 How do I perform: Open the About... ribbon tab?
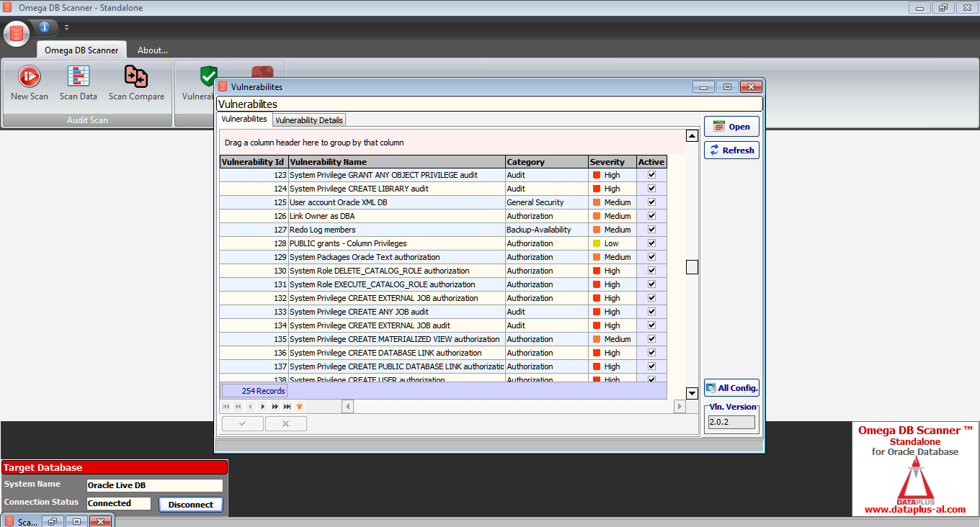coord(153,50)
